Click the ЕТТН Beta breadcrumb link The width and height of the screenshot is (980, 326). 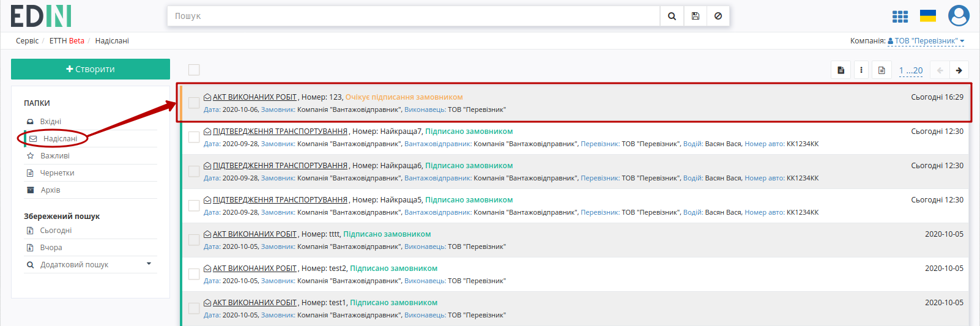coord(67,41)
